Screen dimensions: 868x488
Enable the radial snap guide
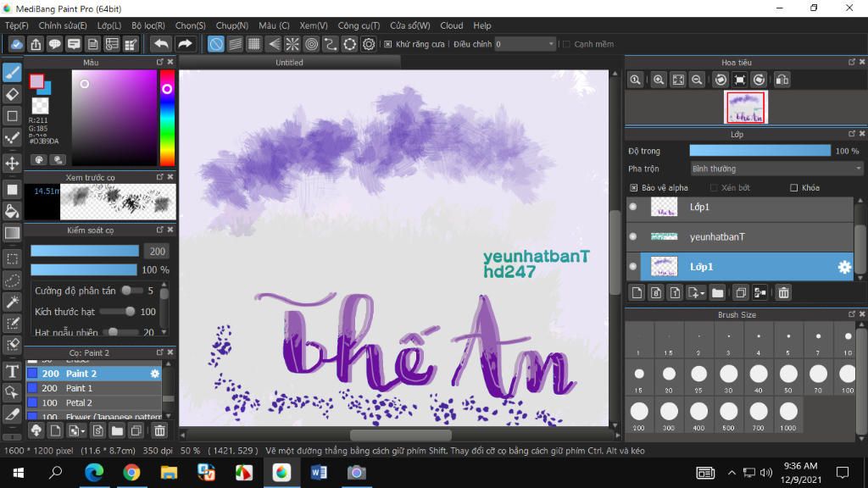click(292, 44)
